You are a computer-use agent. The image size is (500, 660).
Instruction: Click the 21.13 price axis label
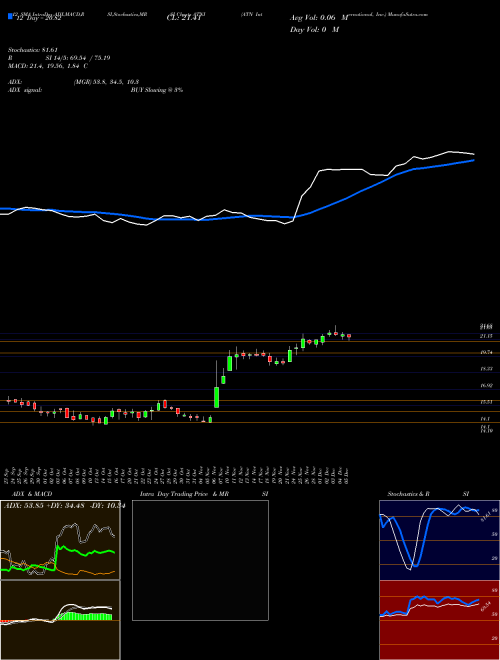point(486,336)
